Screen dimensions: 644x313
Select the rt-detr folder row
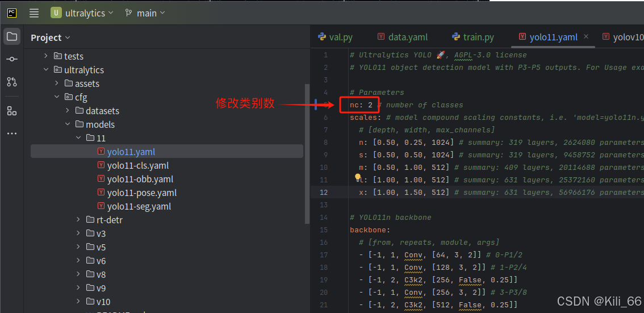pyautogui.click(x=167, y=220)
